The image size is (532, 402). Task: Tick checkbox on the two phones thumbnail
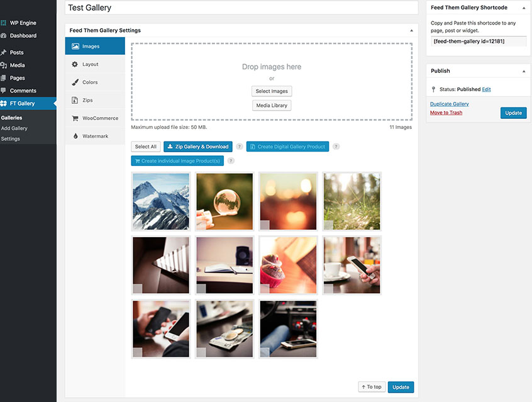138,352
